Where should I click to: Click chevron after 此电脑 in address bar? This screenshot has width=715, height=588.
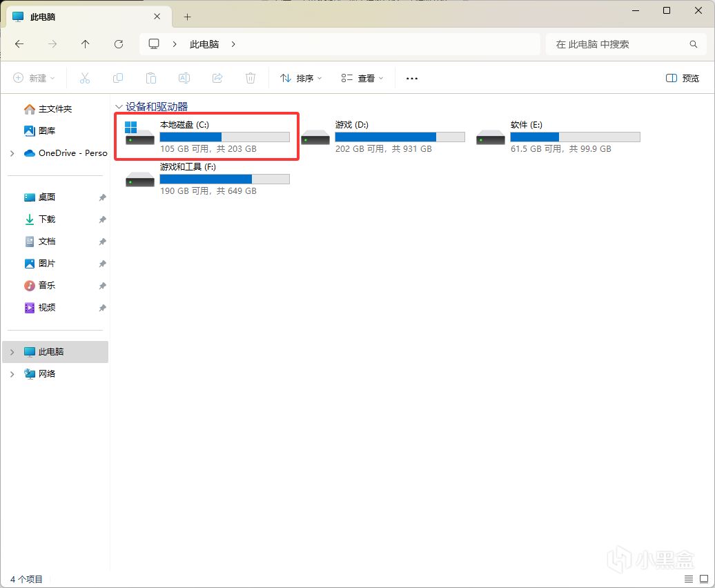tap(233, 44)
